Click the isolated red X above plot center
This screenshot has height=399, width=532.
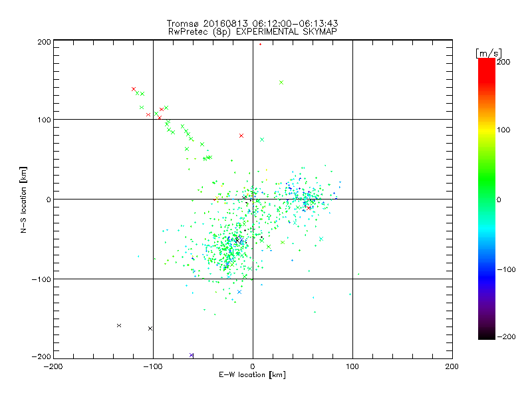[241, 136]
